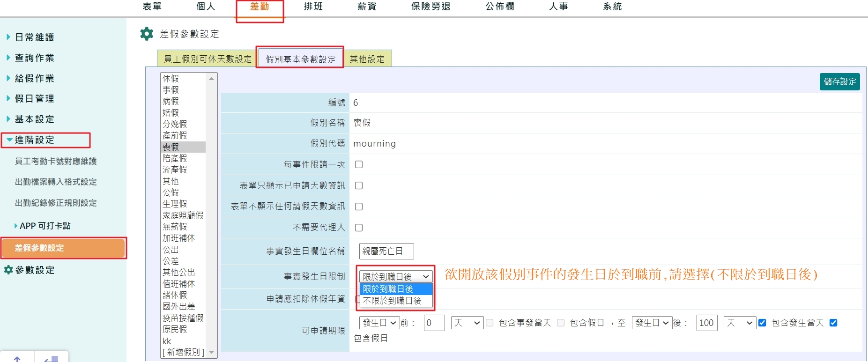The height and width of the screenshot is (362, 868).
Task: Open the second 發生日 dropdown before 後
Action: click(652, 323)
